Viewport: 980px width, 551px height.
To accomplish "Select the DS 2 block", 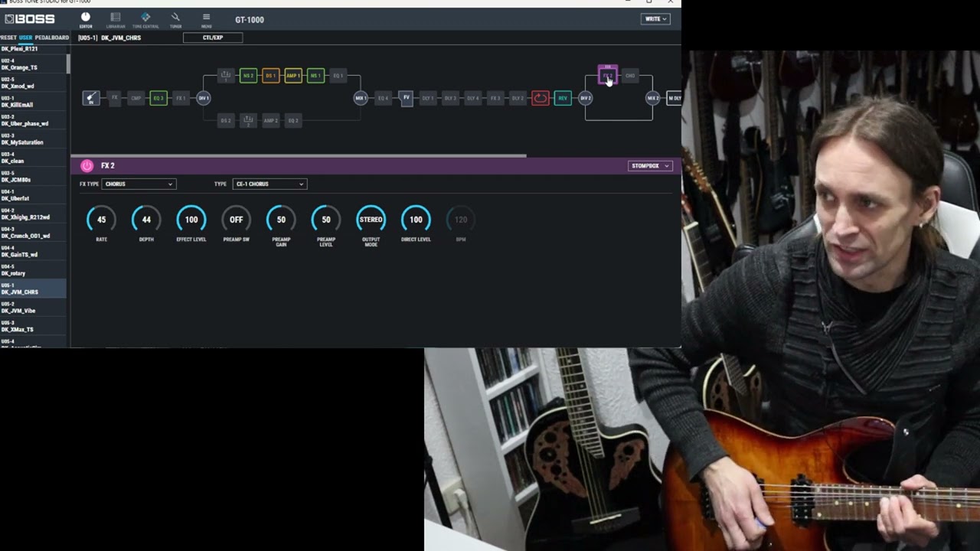I will tap(226, 120).
